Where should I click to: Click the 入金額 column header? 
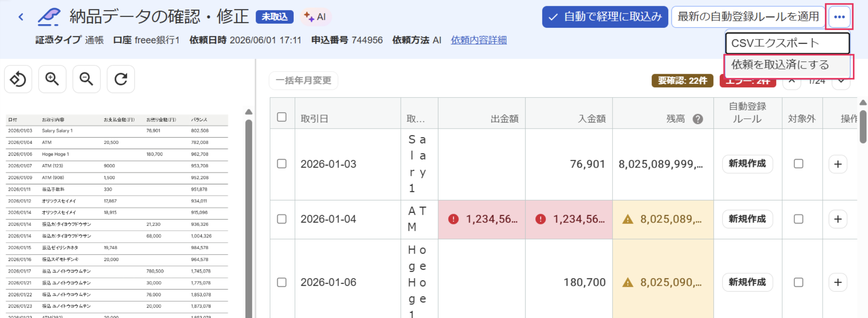tap(569, 113)
